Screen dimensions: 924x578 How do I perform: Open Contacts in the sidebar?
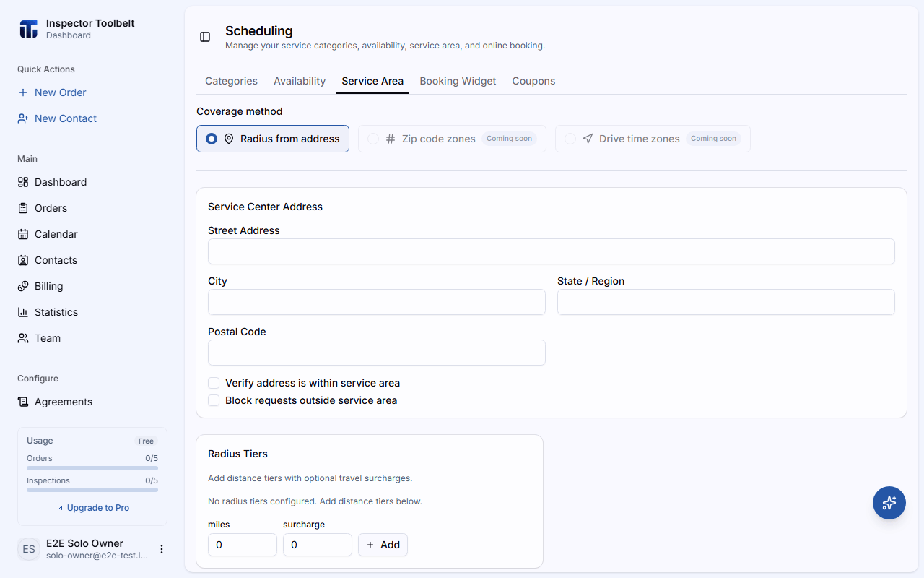point(92,260)
